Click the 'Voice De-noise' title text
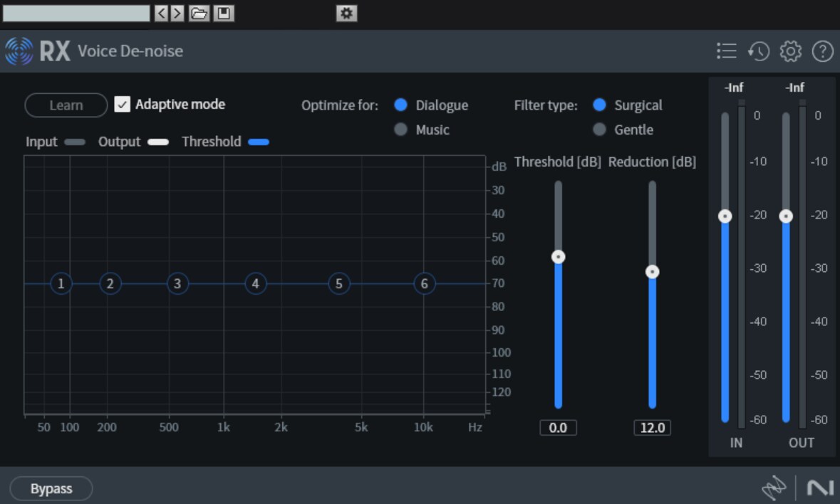 (x=130, y=51)
